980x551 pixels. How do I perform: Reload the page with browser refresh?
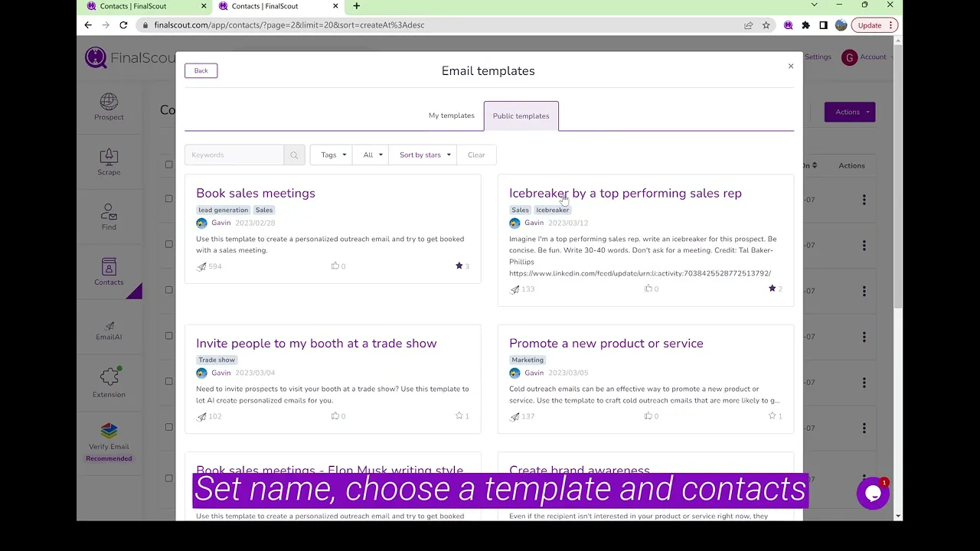coord(123,25)
